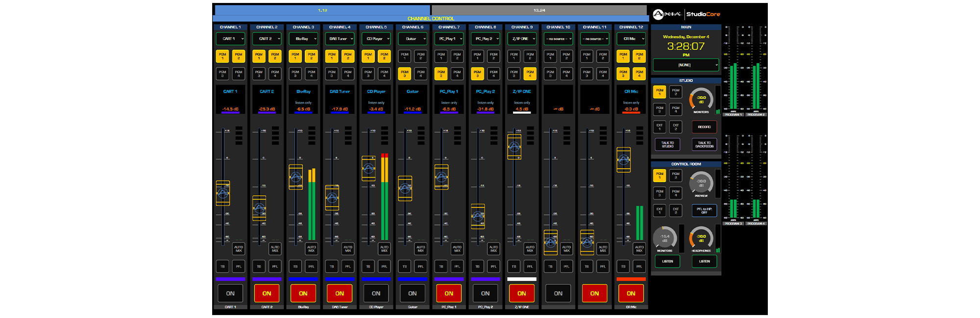Click the Control Room Monitors dial

tap(664, 238)
